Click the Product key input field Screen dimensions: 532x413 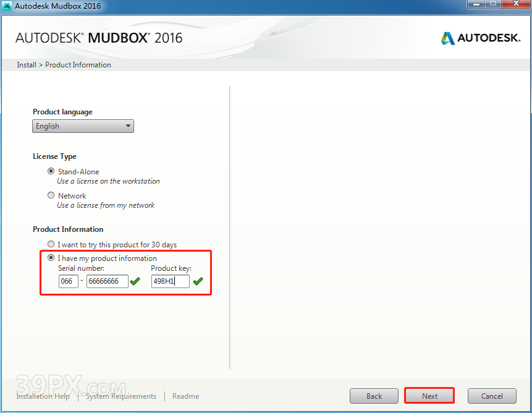pos(170,281)
